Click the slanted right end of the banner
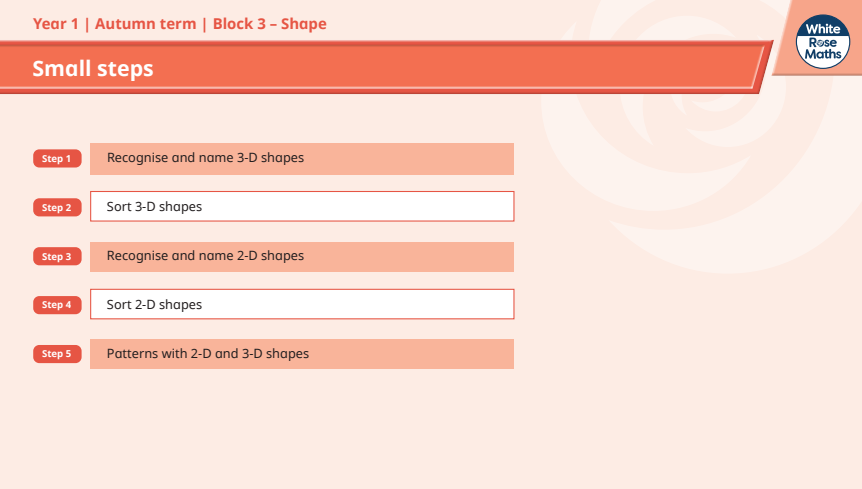Image resolution: width=862 pixels, height=489 pixels. [762, 67]
